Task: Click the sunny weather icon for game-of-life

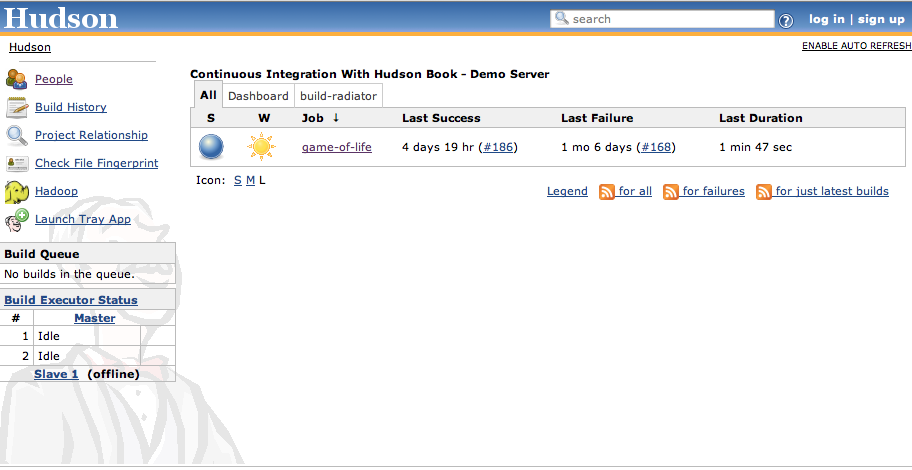Action: (x=261, y=147)
